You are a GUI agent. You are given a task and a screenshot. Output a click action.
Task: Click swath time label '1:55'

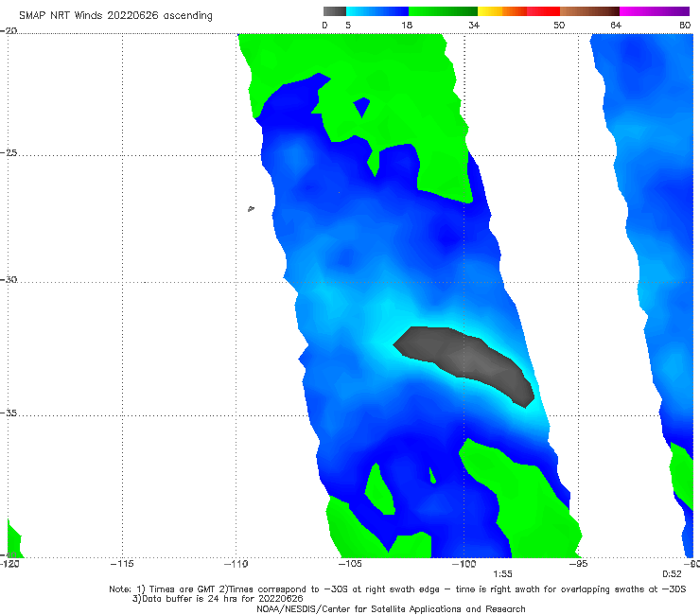[502, 574]
